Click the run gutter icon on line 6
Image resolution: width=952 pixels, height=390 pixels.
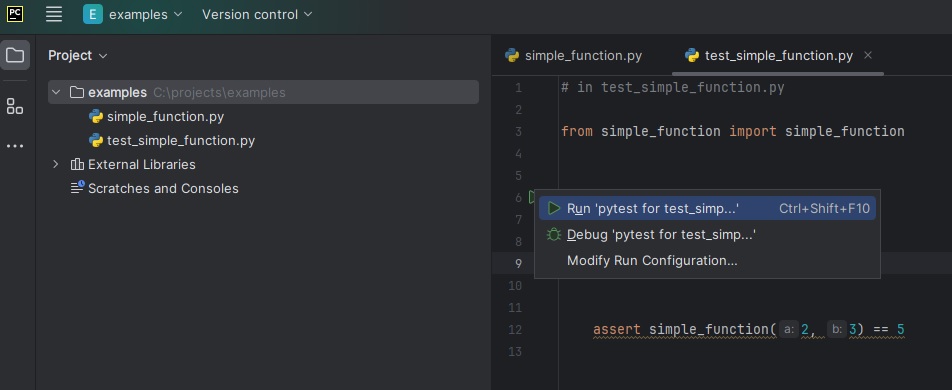(x=532, y=197)
